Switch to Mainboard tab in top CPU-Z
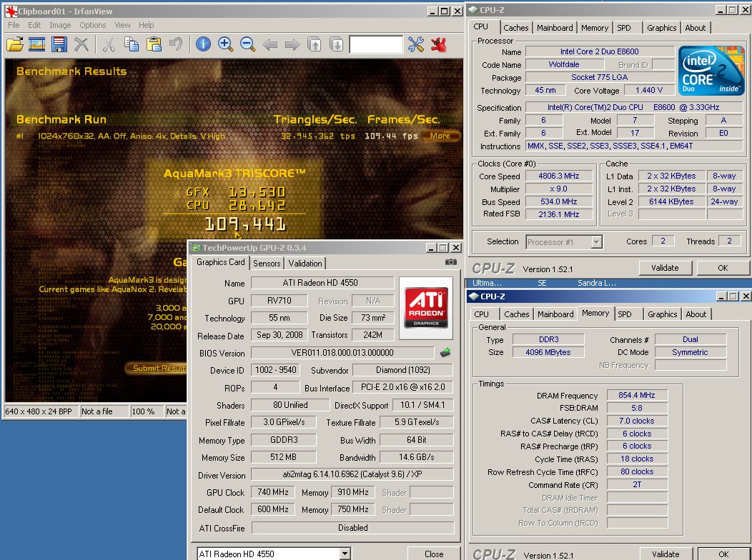This screenshot has height=560, width=752. pyautogui.click(x=555, y=28)
